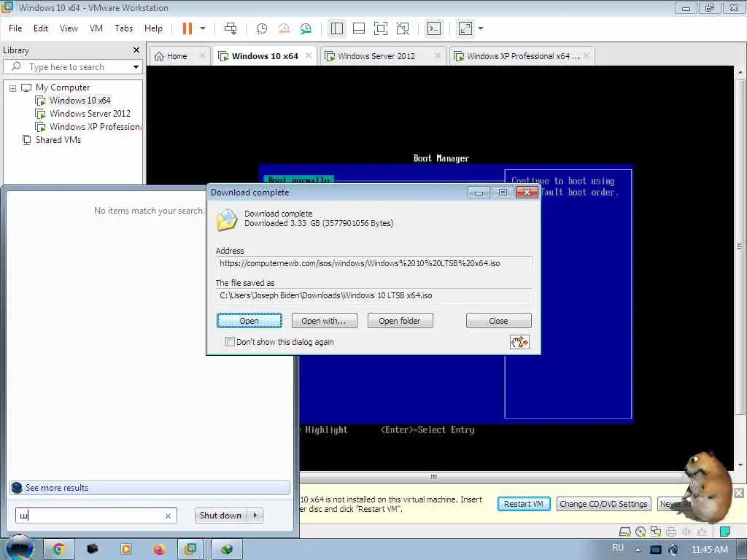
Task: Open Chrome from the taskbar
Action: [x=58, y=549]
